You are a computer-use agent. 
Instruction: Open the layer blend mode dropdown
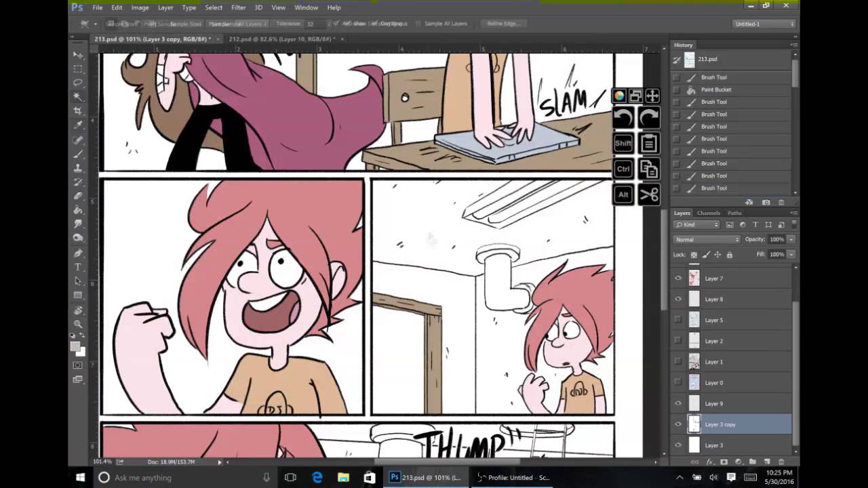click(707, 239)
